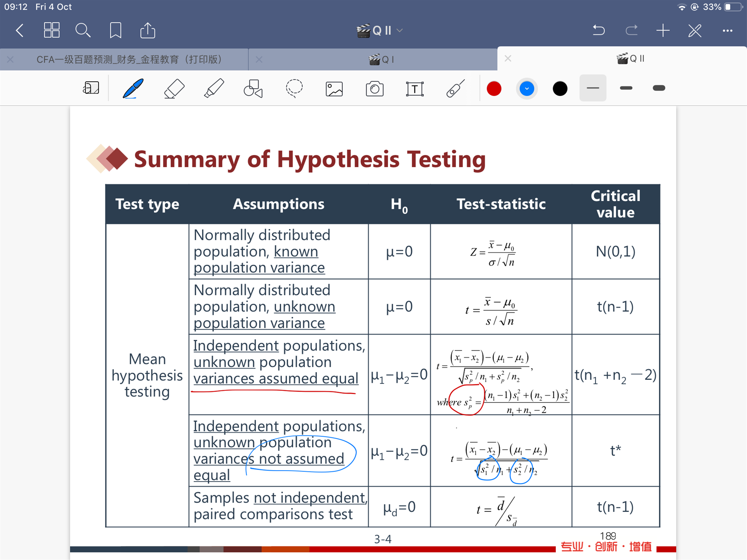Tap the μd=0 hypothesis cell
This screenshot has height=560, width=747.
[399, 507]
